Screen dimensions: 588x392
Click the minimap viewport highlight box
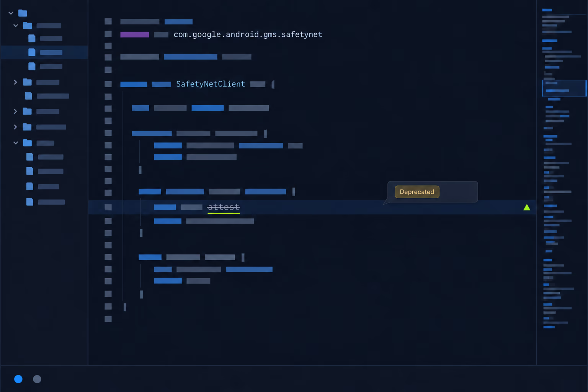pyautogui.click(x=564, y=88)
